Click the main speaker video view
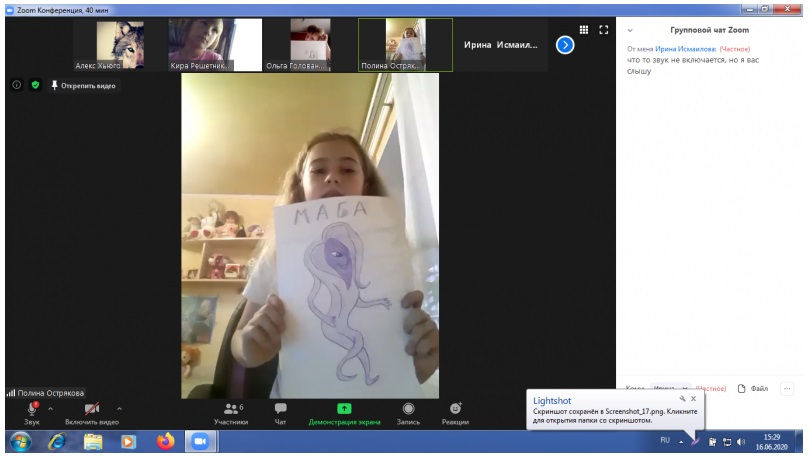The width and height of the screenshot is (809, 457). click(x=310, y=236)
